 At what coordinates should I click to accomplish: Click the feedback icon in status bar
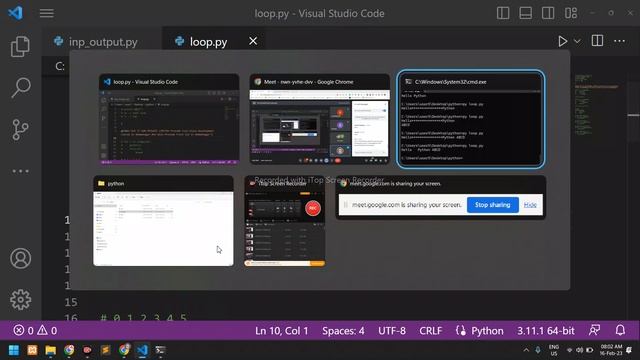pyautogui.click(x=595, y=330)
